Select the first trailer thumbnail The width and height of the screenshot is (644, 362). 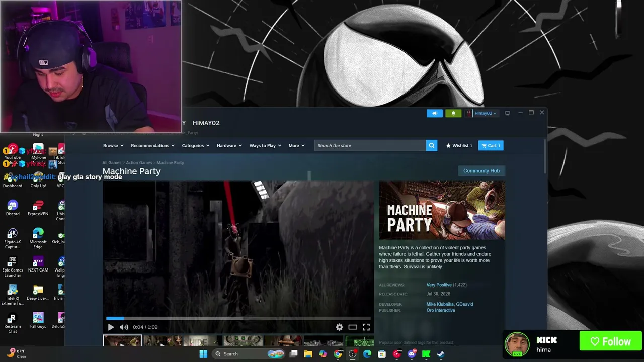point(122,341)
